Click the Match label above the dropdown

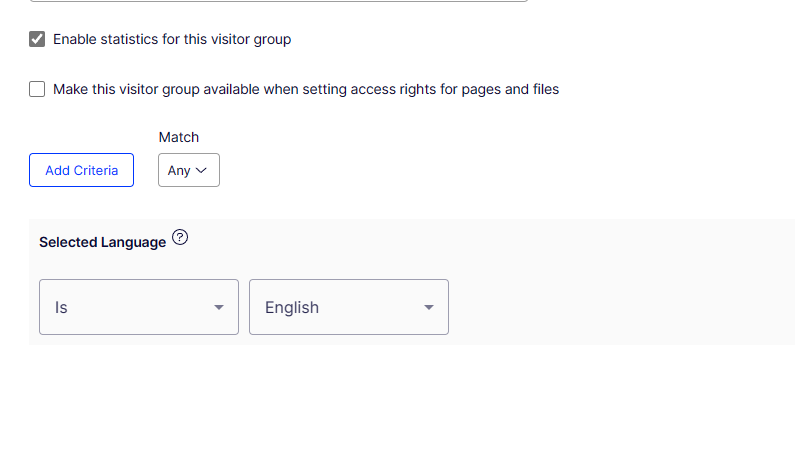click(179, 137)
